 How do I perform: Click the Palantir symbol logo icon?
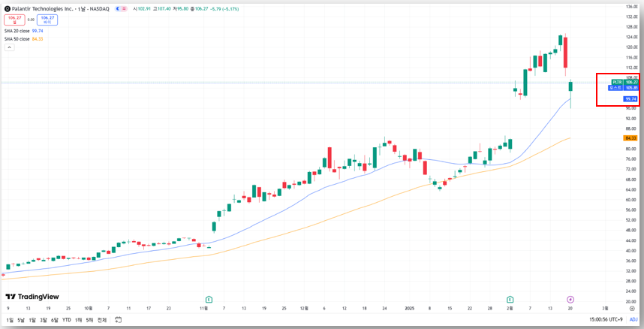[x=8, y=9]
